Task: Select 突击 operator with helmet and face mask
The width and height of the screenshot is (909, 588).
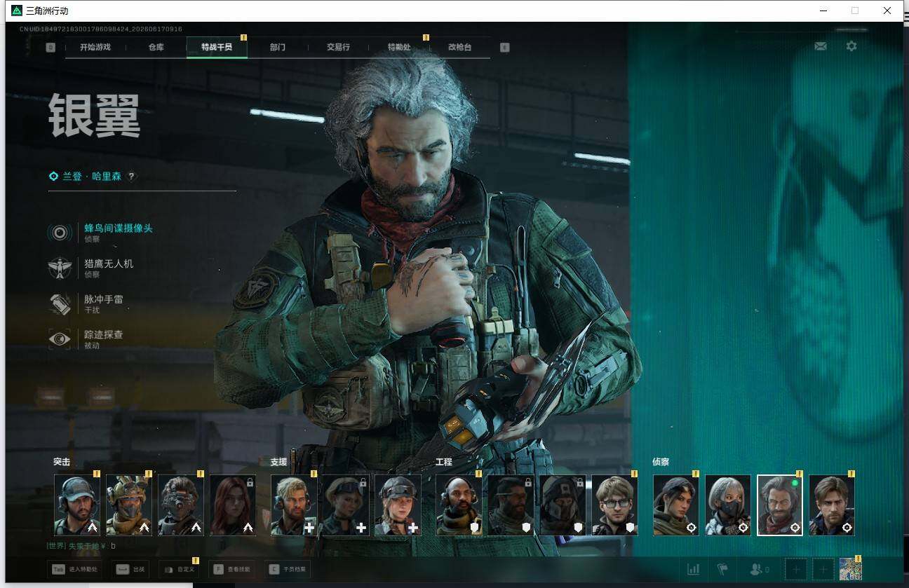Action: click(129, 505)
